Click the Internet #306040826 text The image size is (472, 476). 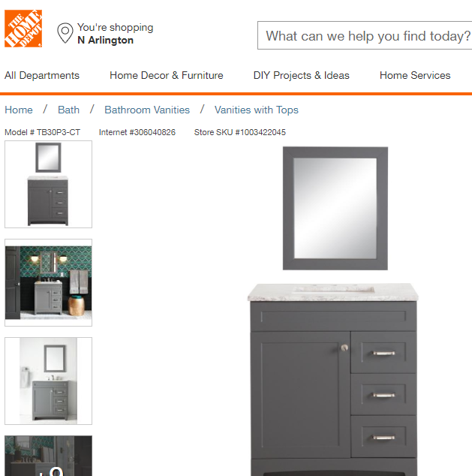(137, 132)
